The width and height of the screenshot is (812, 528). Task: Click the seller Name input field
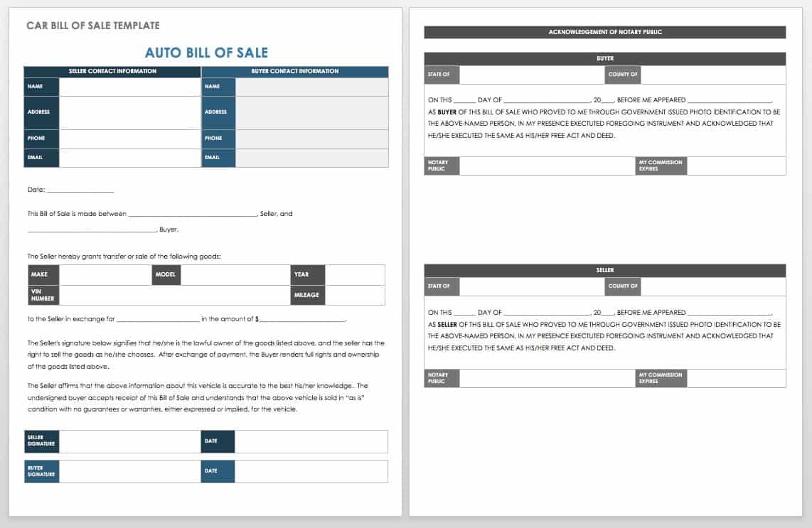tap(129, 87)
